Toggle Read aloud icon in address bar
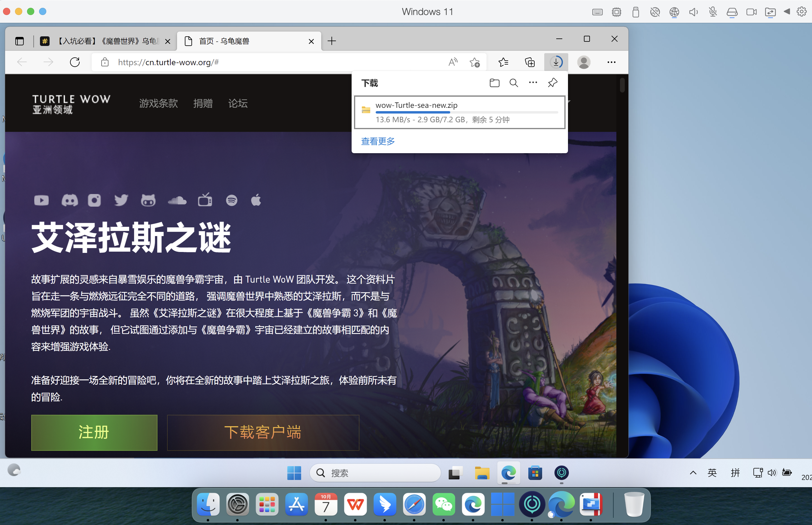Viewport: 812px width, 525px height. tap(453, 62)
